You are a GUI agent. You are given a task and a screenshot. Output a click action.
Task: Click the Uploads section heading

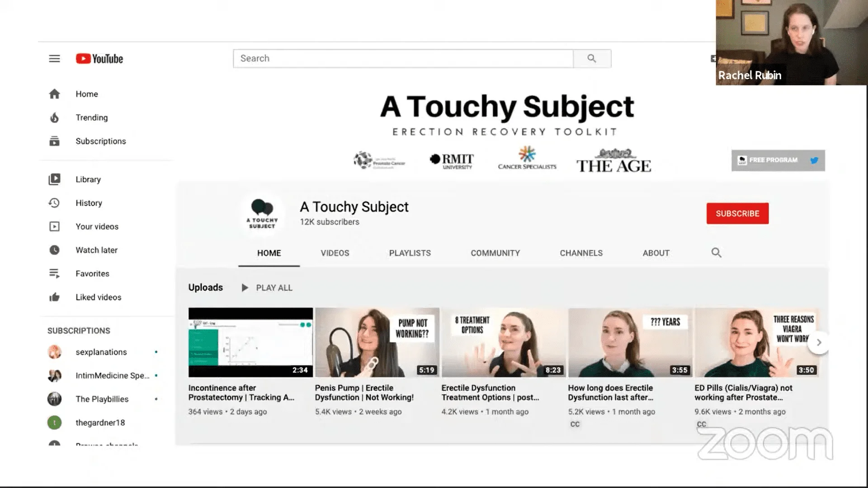tap(206, 287)
